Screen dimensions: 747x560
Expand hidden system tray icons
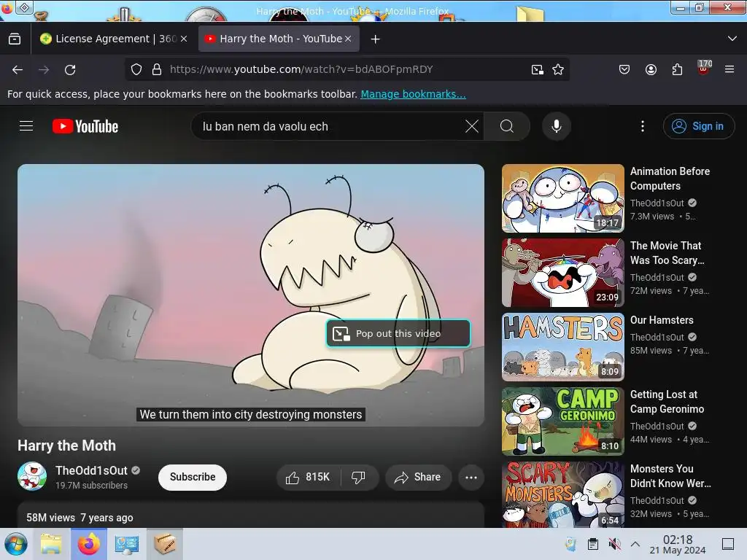pos(635,544)
